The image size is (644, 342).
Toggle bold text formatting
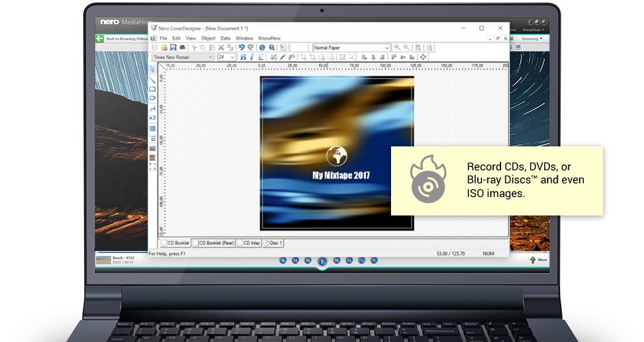point(243,57)
